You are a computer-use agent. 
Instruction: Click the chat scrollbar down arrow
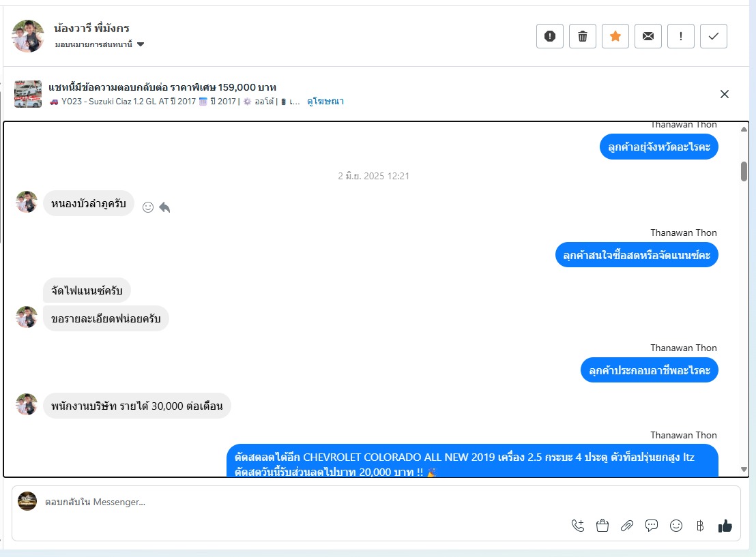[x=744, y=469]
